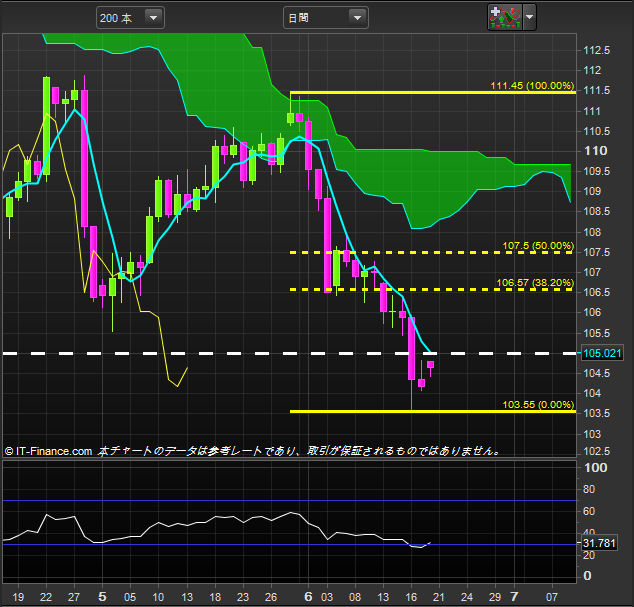
Task: Click the date label 29 on time axis
Action: (x=495, y=597)
